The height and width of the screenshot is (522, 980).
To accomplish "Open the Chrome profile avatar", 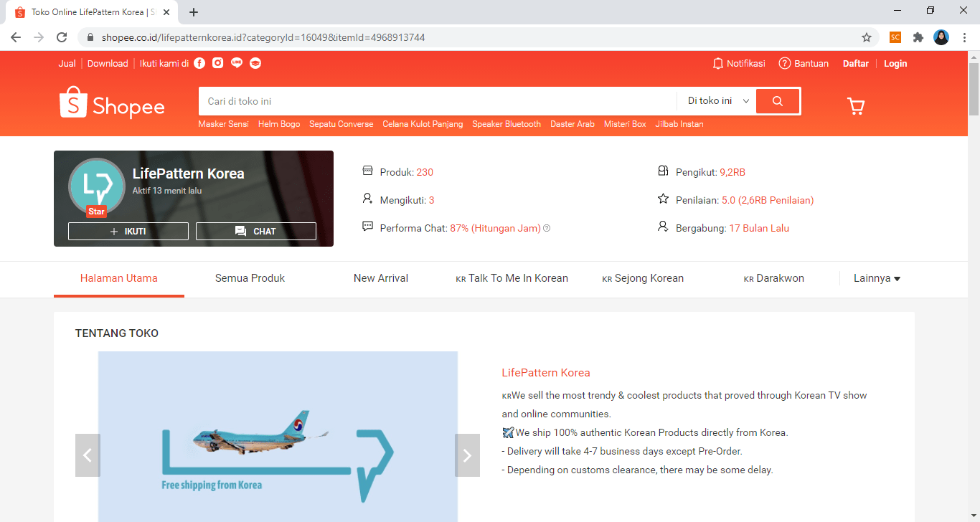I will (941, 37).
